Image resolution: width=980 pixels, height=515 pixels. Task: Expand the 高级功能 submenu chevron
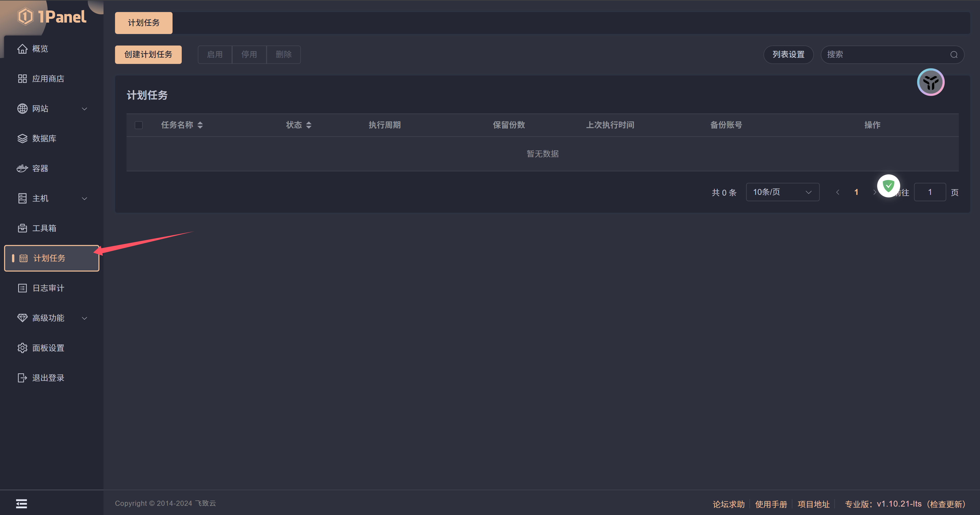84,318
